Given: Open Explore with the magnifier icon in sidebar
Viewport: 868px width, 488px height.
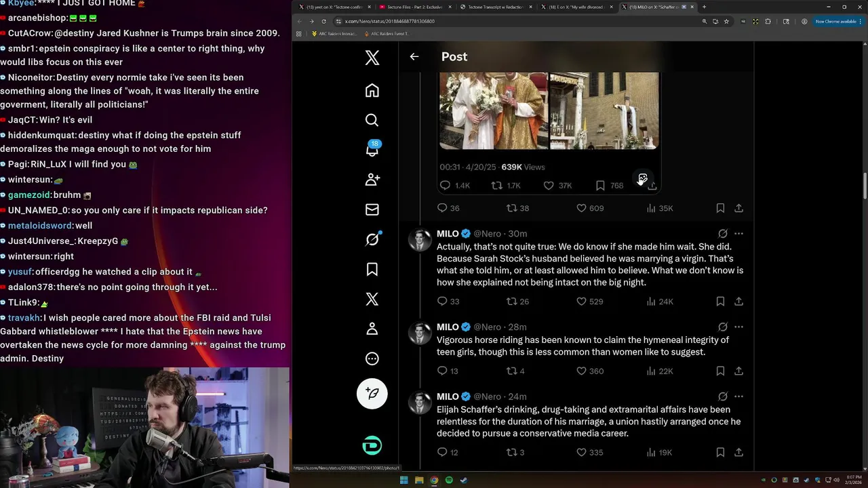Looking at the screenshot, I should click(x=372, y=120).
